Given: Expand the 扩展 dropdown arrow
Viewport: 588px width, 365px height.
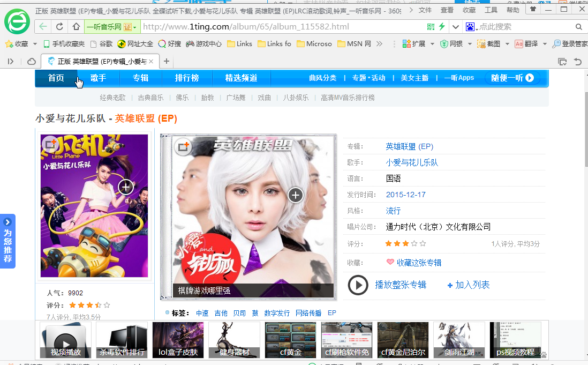Looking at the screenshot, I should point(432,44).
